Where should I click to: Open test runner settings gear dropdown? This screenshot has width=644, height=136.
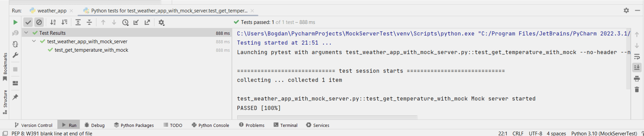[161, 23]
